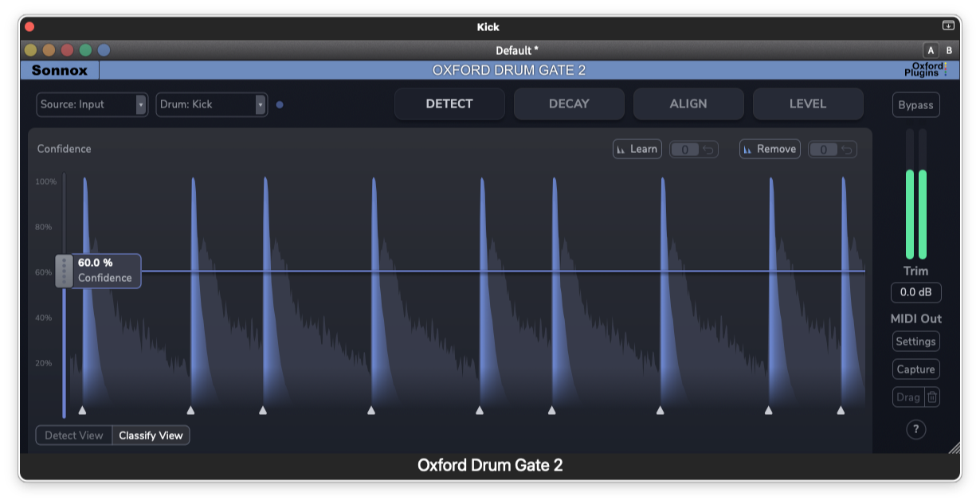This screenshot has height=504, width=980.
Task: Click the Sonnox logo
Action: (x=58, y=70)
